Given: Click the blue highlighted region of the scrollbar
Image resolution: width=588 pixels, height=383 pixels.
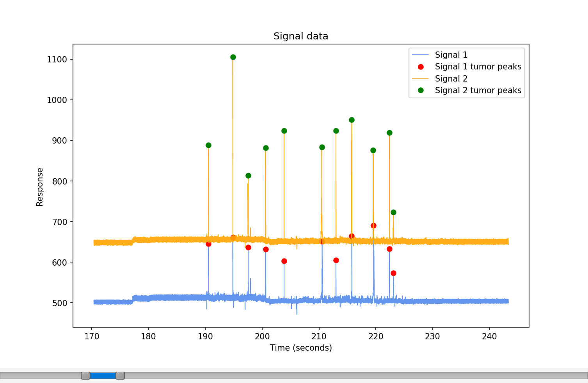Looking at the screenshot, I should (102, 375).
